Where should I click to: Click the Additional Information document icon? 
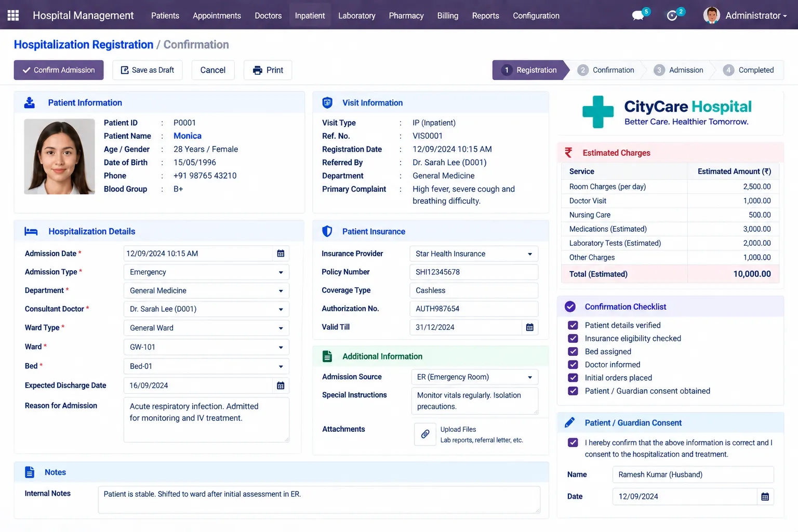(x=327, y=356)
